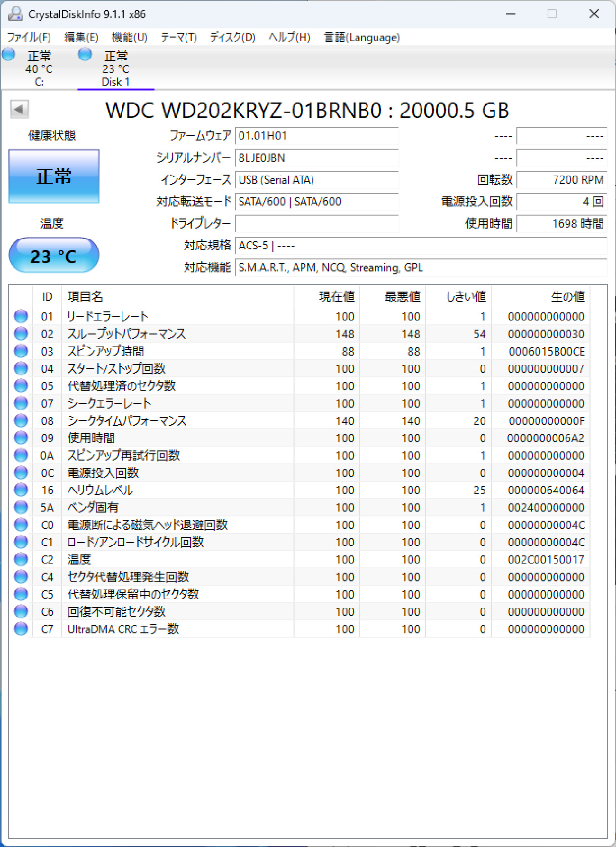Viewport: 616px width, 847px height.
Task: Select raw value 002C00150017
Action: [546, 559]
